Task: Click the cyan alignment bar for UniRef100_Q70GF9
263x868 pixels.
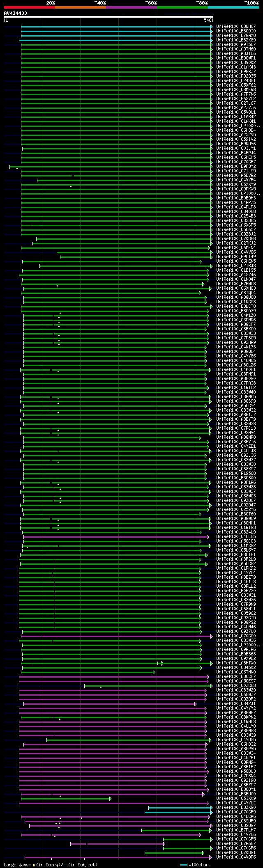Action: (179, 812)
